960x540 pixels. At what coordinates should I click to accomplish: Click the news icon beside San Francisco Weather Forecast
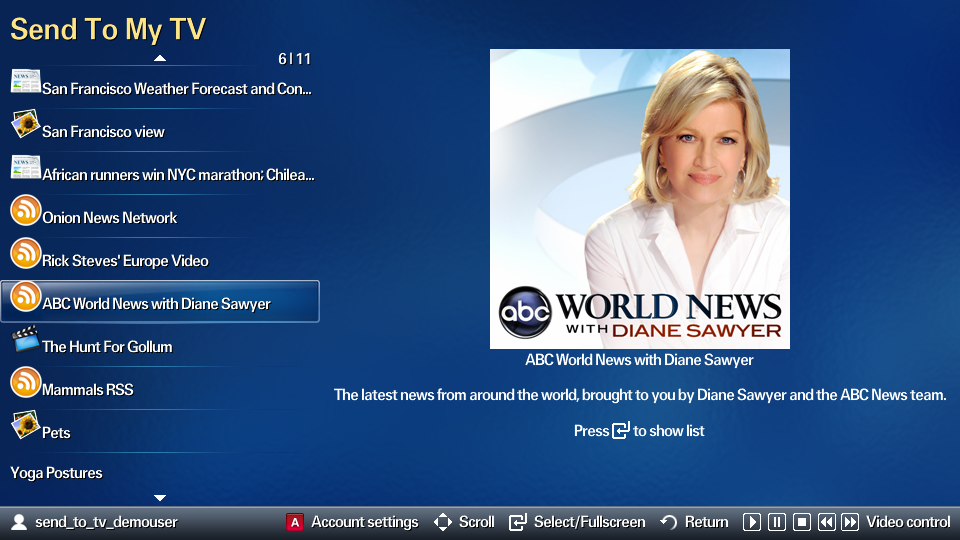(x=26, y=81)
